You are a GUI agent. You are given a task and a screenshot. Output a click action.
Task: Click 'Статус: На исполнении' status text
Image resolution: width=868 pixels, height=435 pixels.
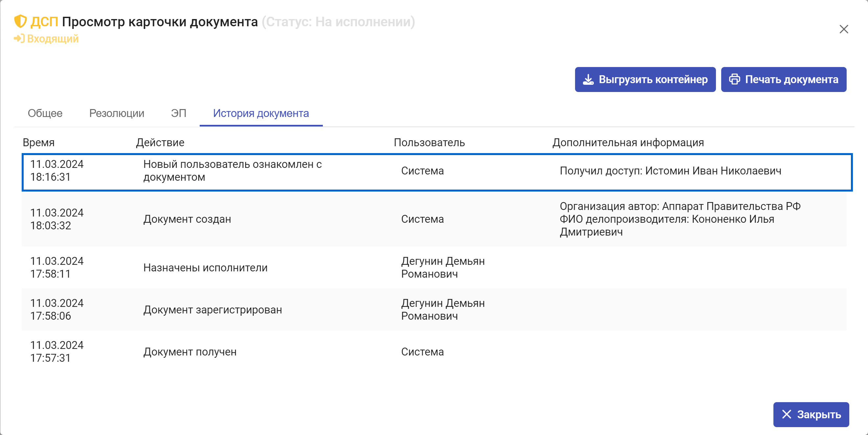(338, 22)
